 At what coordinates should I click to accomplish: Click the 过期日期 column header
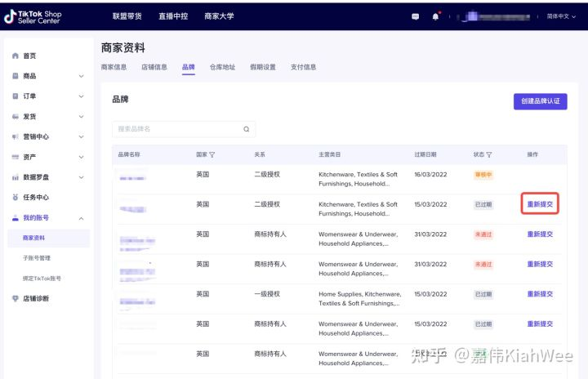pos(425,154)
